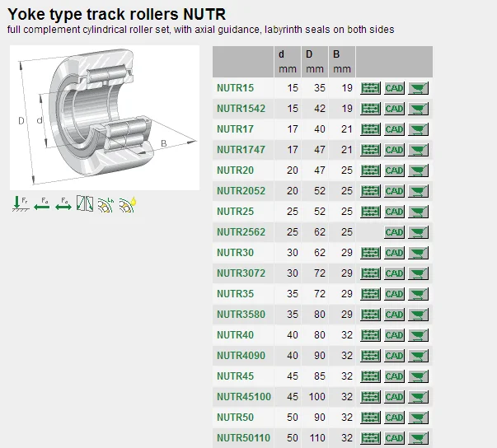
Task: Add NUTR35 to the shopping cart
Action: [418, 294]
